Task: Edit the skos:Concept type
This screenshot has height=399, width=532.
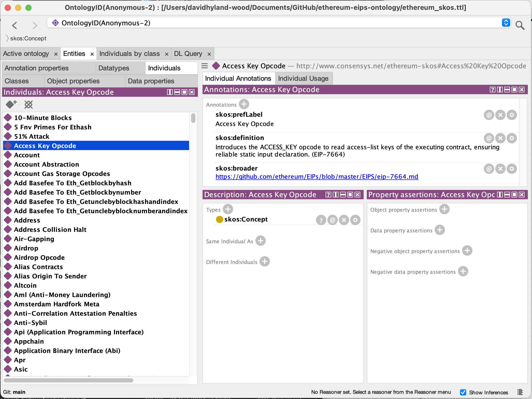Action: [355, 220]
